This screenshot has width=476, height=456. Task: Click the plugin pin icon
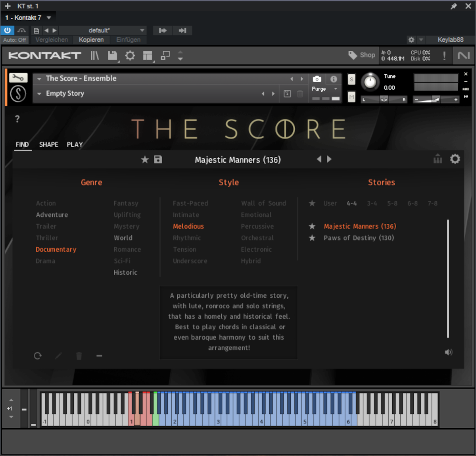(x=454, y=6)
